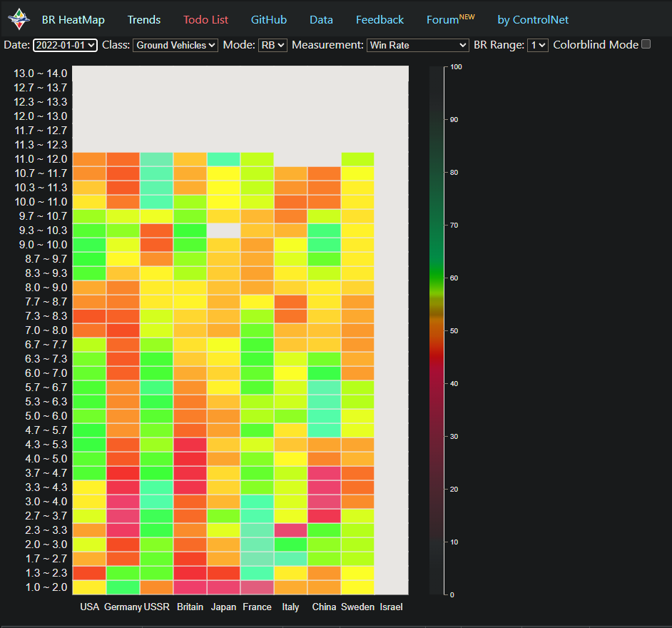Click the empty Japan cell in row 9.3 ~ 10.3
This screenshot has width=672, height=628.
(x=223, y=231)
